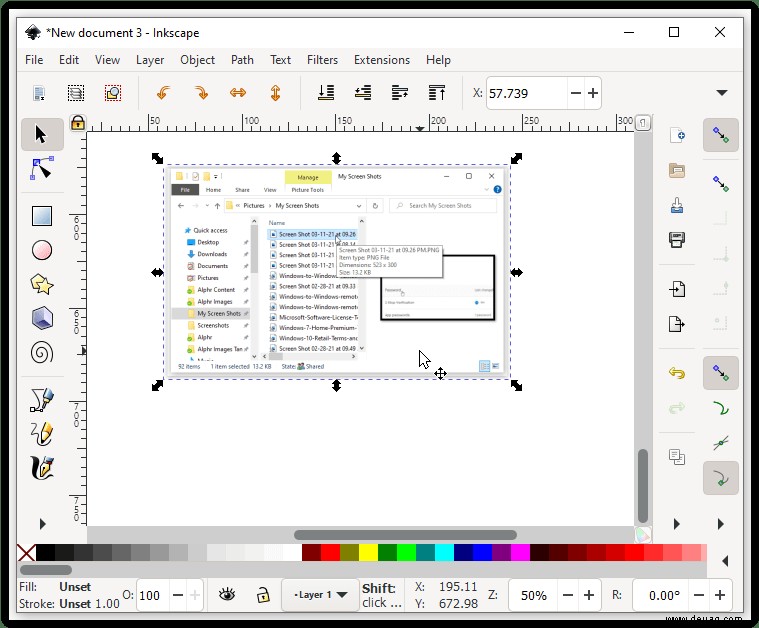Open an existing document icon
This screenshot has height=628, width=759.
coord(677,170)
